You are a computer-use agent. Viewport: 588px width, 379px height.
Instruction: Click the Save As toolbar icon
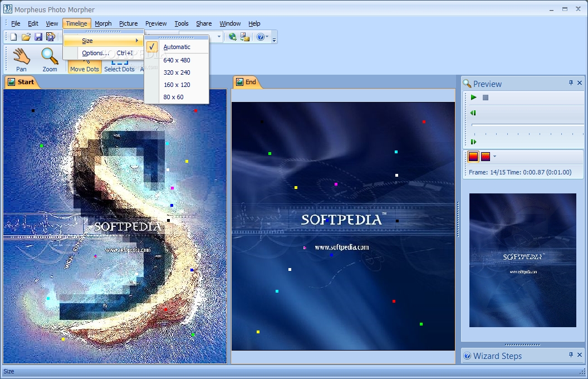50,37
